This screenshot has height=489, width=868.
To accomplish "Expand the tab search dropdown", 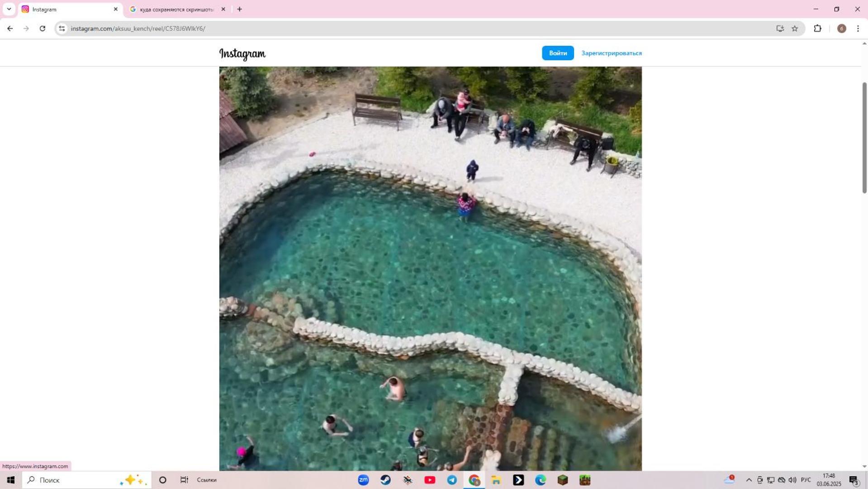I will (9, 9).
